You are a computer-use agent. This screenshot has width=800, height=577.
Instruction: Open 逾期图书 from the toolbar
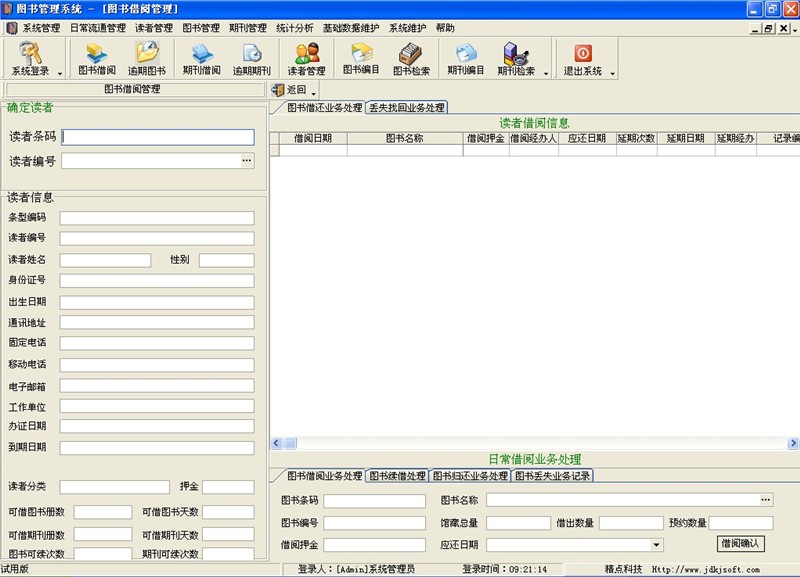tap(147, 57)
